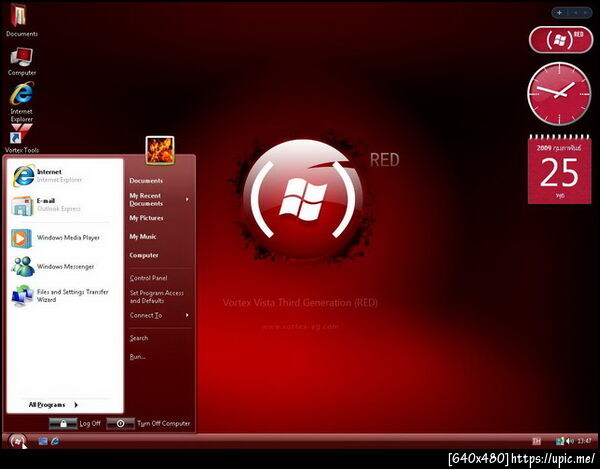Select Run... in Start menu

click(x=137, y=357)
